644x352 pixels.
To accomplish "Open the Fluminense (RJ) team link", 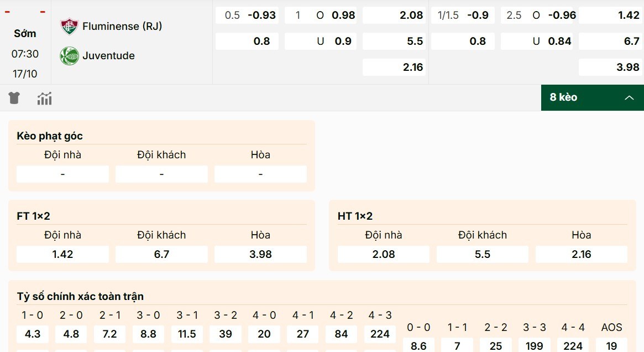I will coord(122,25).
